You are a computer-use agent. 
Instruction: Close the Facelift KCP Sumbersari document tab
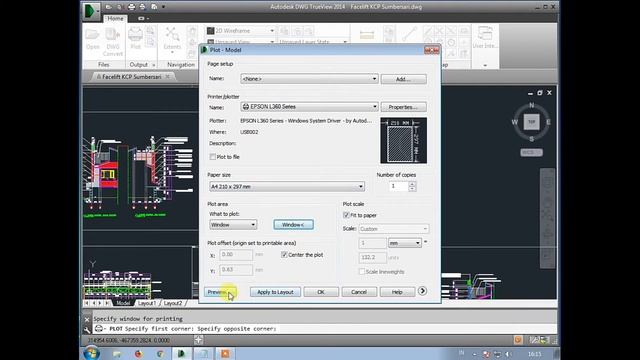click(167, 77)
